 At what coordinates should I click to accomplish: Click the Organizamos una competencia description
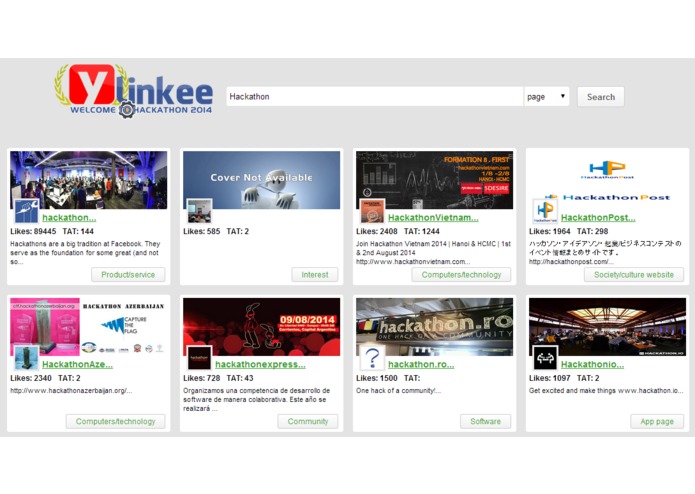[x=257, y=400]
